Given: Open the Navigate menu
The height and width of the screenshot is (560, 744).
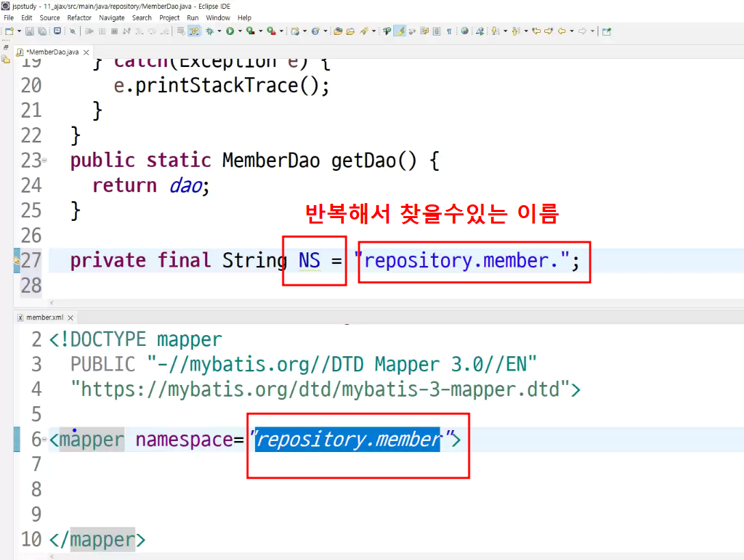Looking at the screenshot, I should click(x=111, y=18).
